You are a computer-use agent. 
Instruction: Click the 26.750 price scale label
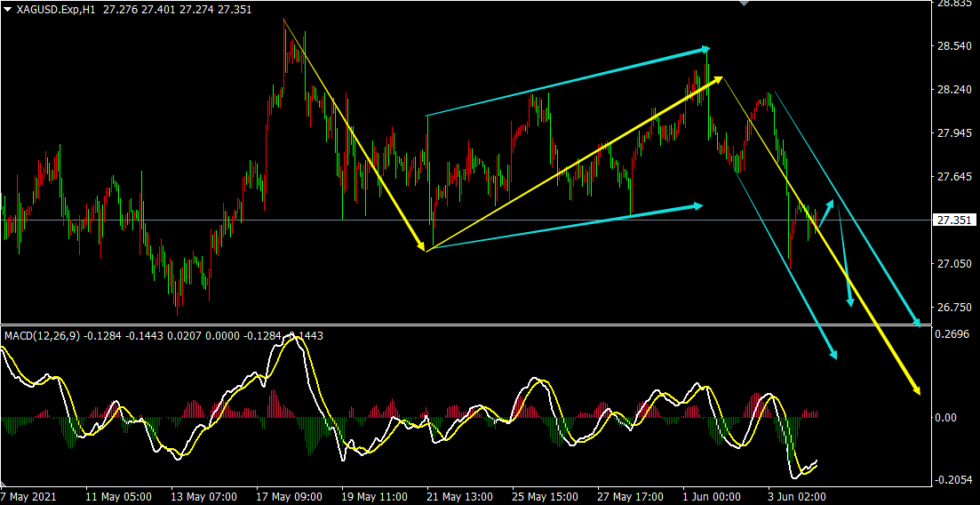952,308
